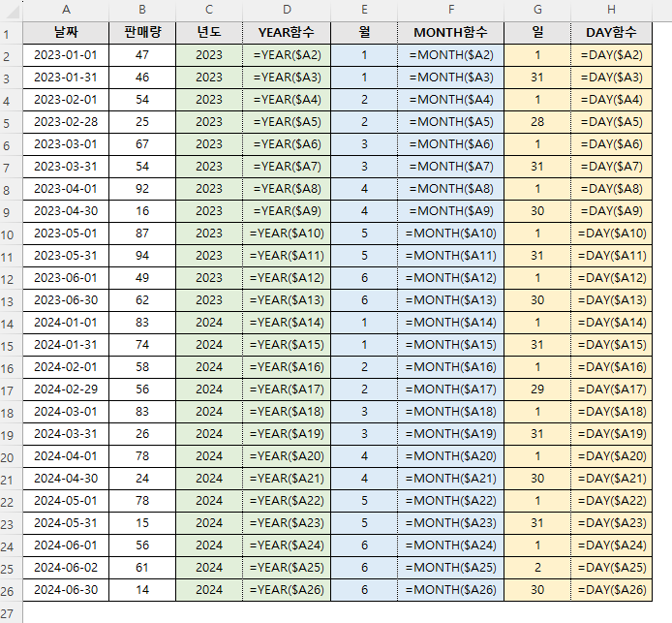Select month value 6 in row 26
This screenshot has height=623, width=672.
[364, 590]
